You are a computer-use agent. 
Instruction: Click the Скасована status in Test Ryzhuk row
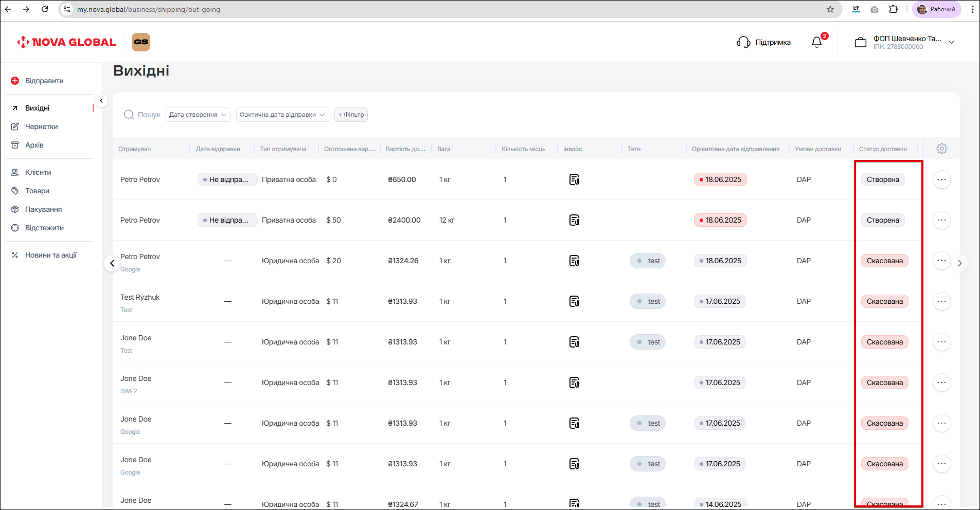pyautogui.click(x=885, y=301)
